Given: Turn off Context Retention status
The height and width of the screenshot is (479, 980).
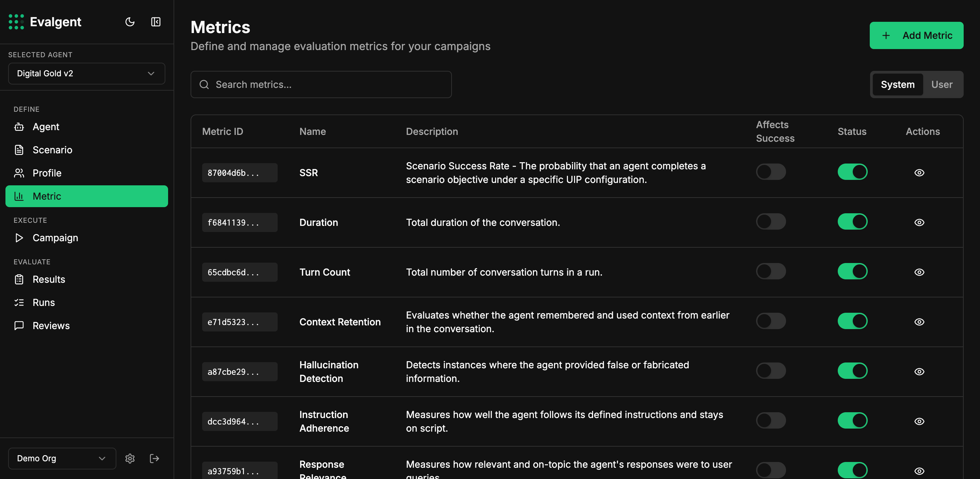Looking at the screenshot, I should coord(852,321).
